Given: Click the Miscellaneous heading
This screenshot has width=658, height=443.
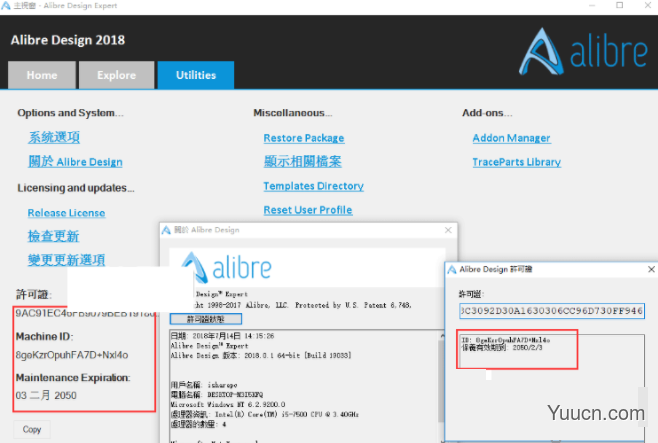Looking at the screenshot, I should [x=292, y=113].
